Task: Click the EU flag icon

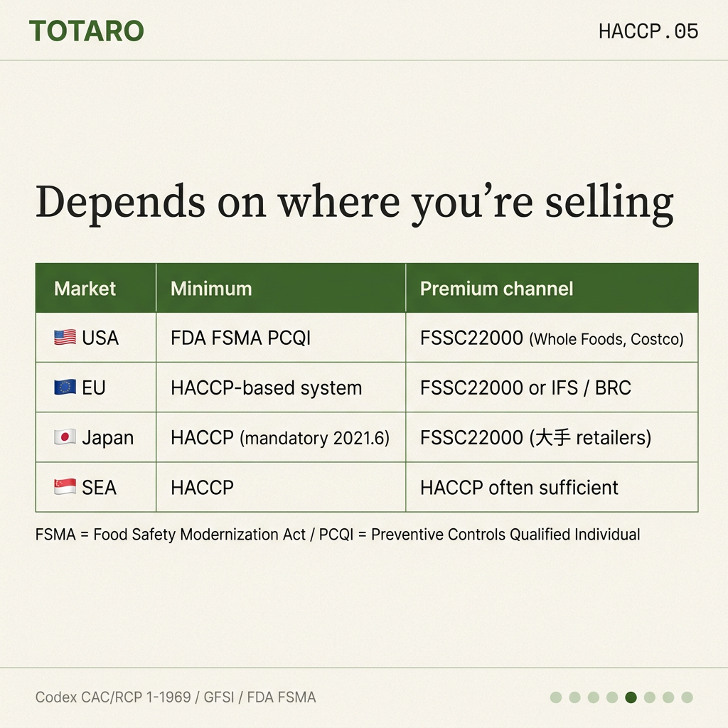Action: point(65,387)
